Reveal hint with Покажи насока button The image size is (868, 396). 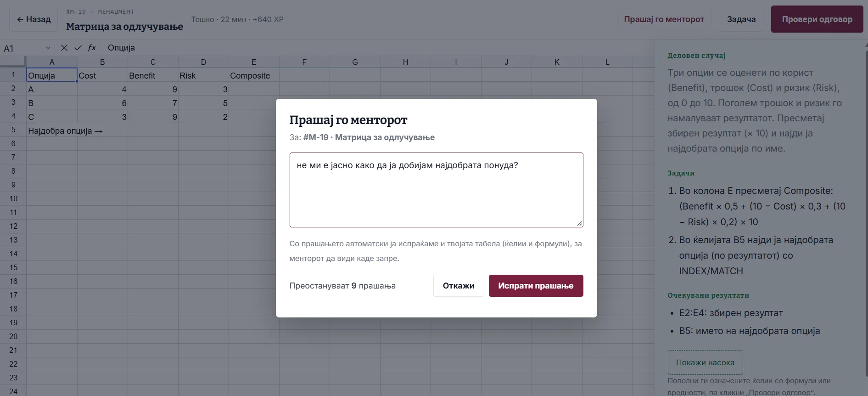tap(705, 362)
